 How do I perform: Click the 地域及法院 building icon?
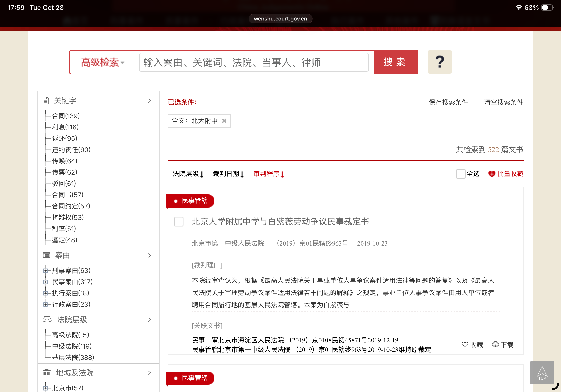tap(47, 372)
